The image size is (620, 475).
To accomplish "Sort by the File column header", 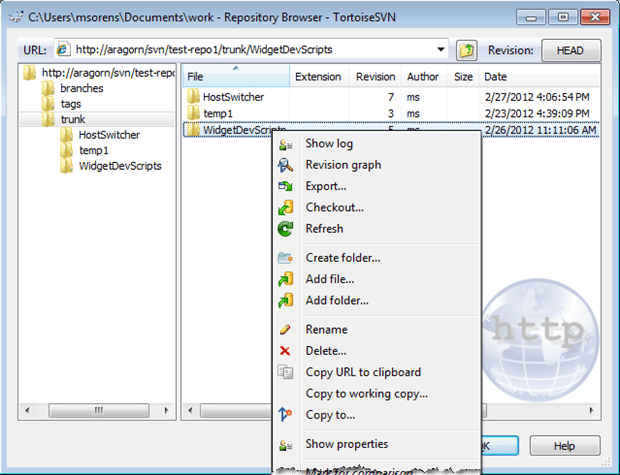I will click(236, 76).
